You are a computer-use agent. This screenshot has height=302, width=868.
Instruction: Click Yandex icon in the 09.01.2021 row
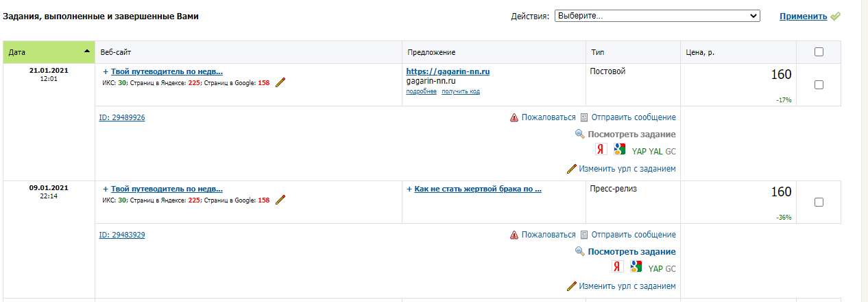pos(616,267)
